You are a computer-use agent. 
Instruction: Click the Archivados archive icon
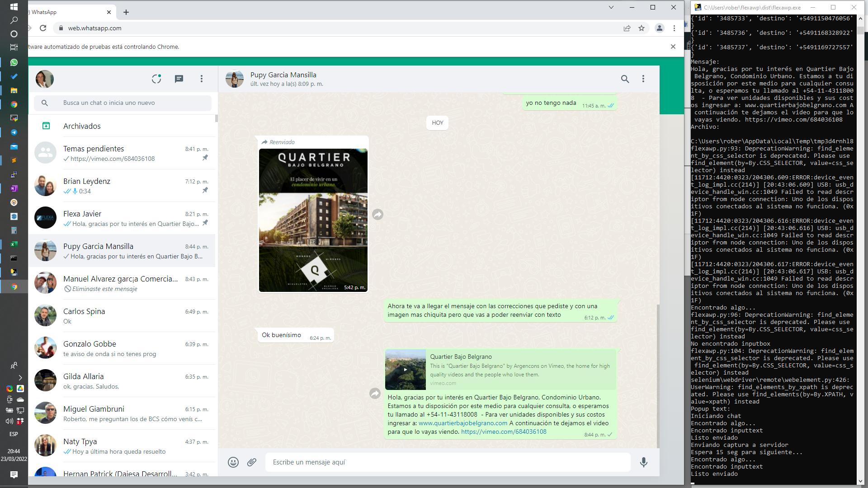point(46,126)
